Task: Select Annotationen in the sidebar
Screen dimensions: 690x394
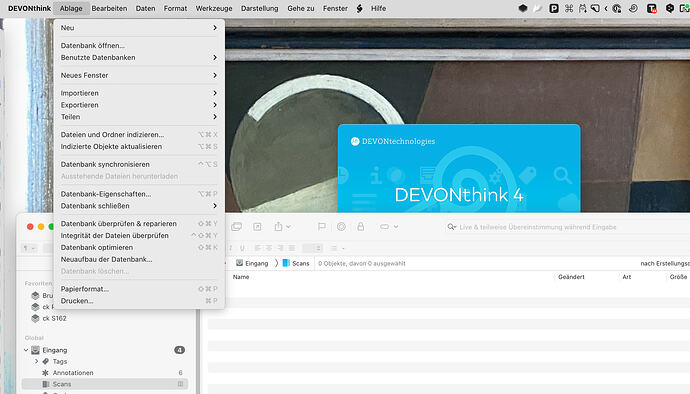Action: pos(73,373)
